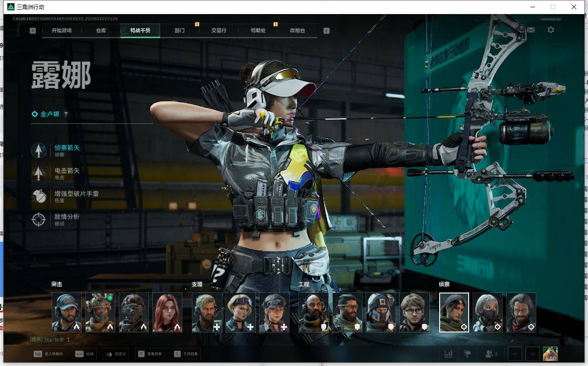Open the 自定义 customize button
The width and height of the screenshot is (588, 366).
point(116,354)
